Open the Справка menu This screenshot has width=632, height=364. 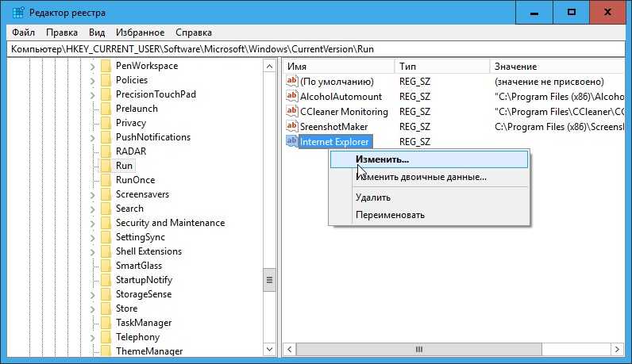[194, 33]
